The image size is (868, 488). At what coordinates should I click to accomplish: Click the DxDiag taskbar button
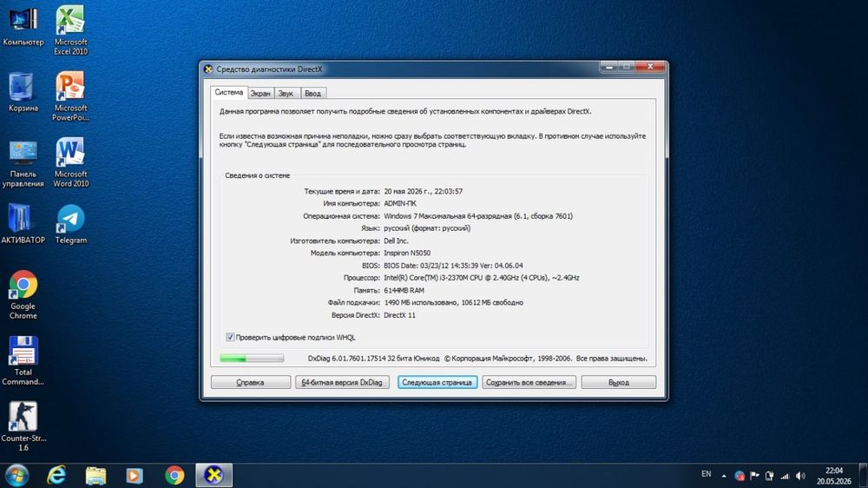coord(214,475)
